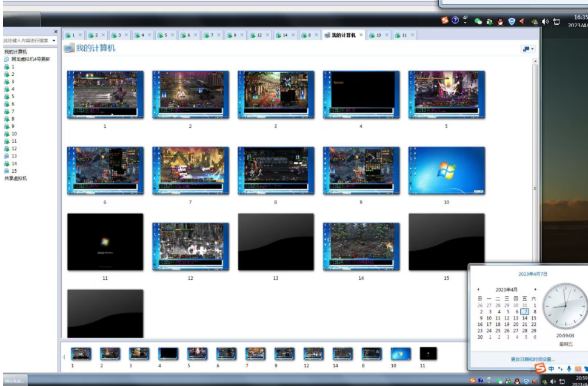Select VM 7 in the library tree
The image size is (588, 386).
(9, 111)
